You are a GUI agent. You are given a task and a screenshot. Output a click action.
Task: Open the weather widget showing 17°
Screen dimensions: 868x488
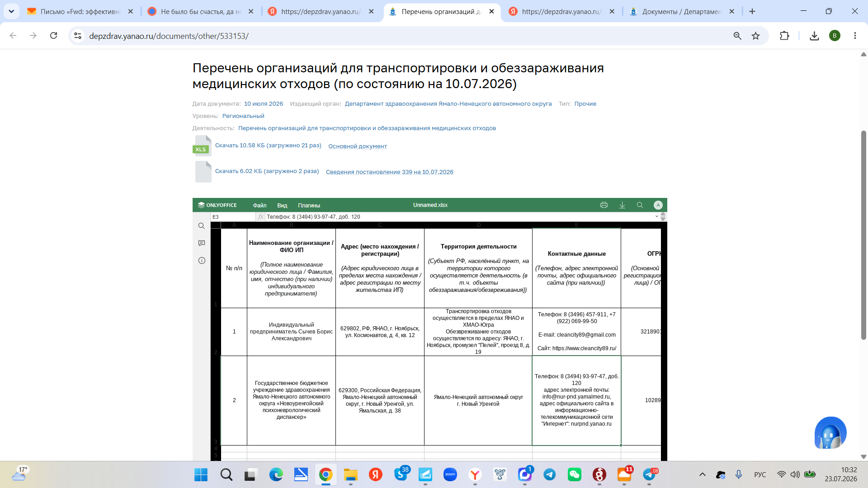coord(20,474)
